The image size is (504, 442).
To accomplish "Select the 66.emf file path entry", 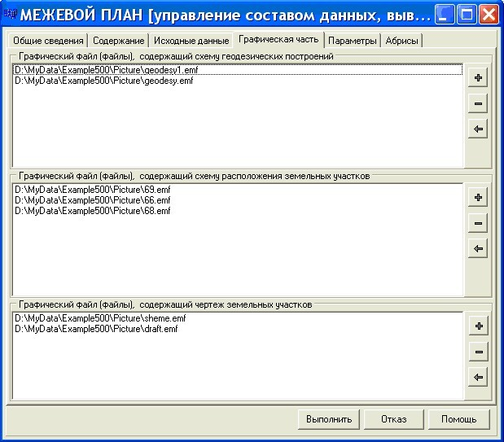I will (x=92, y=200).
